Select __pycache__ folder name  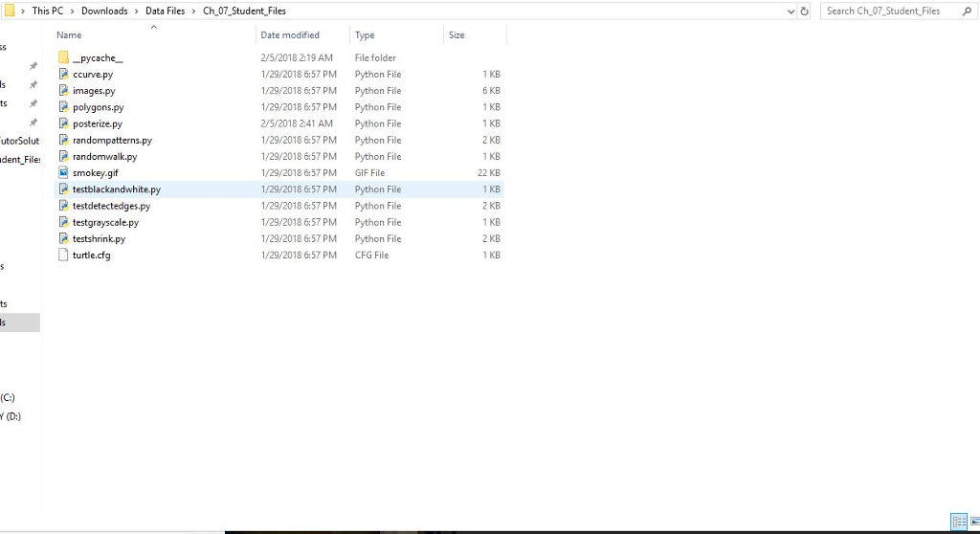[98, 57]
